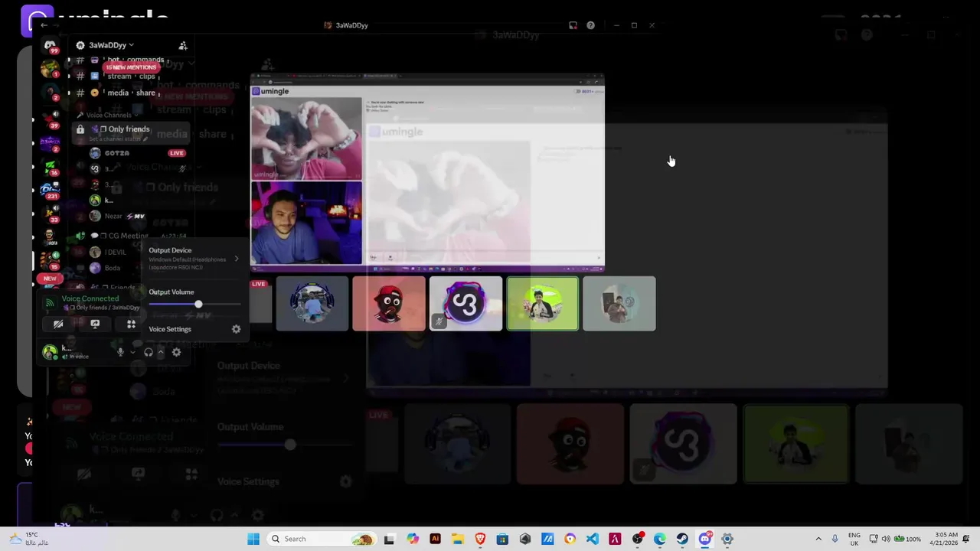Image resolution: width=980 pixels, height=551 pixels.
Task: Open Brave browser from the taskbar
Action: tap(480, 539)
